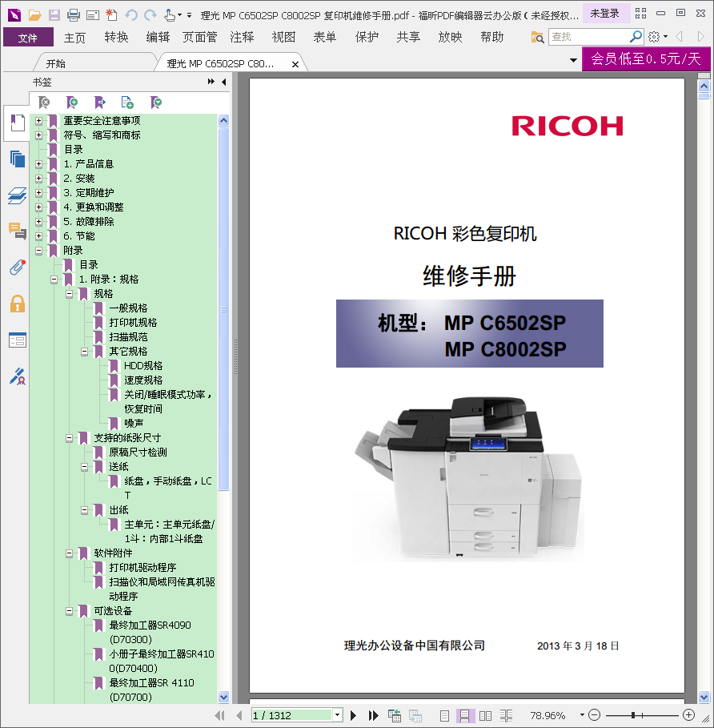Open the security lock panel
The width and height of the screenshot is (714, 728).
coord(17,304)
